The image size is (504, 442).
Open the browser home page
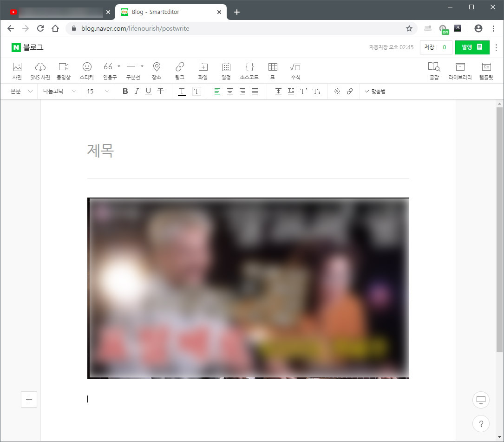coord(55,28)
